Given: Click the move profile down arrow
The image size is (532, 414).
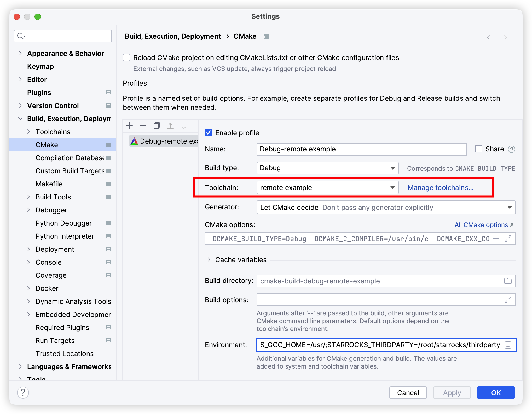Looking at the screenshot, I should coord(184,126).
